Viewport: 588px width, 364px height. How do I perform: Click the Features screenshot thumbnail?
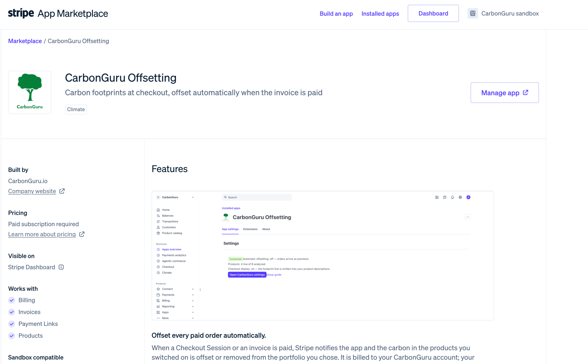(x=323, y=255)
